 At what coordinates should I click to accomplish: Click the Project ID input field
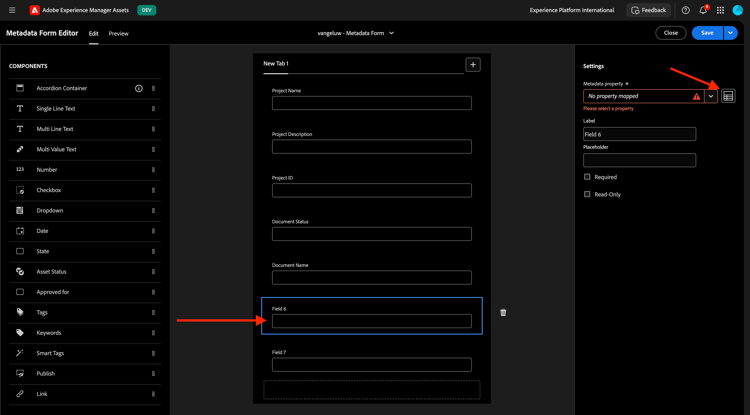(x=372, y=190)
